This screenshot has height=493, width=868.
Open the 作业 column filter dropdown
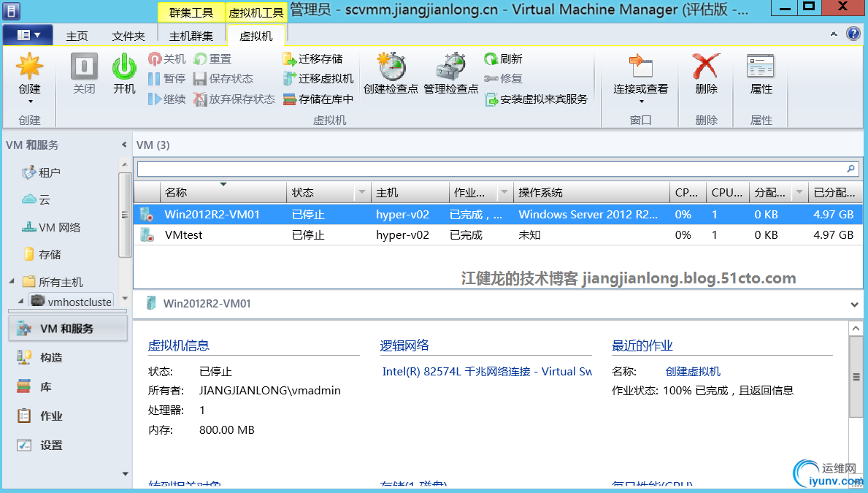504,192
